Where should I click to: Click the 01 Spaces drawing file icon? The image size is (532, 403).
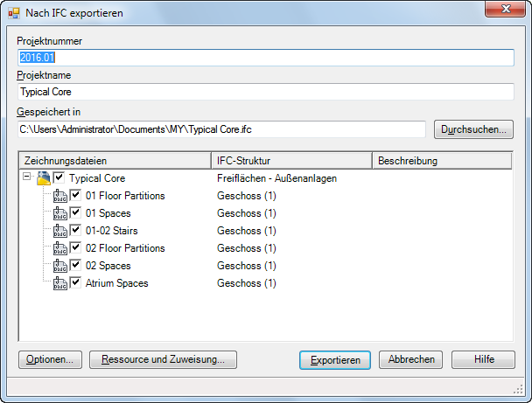pyautogui.click(x=60, y=213)
